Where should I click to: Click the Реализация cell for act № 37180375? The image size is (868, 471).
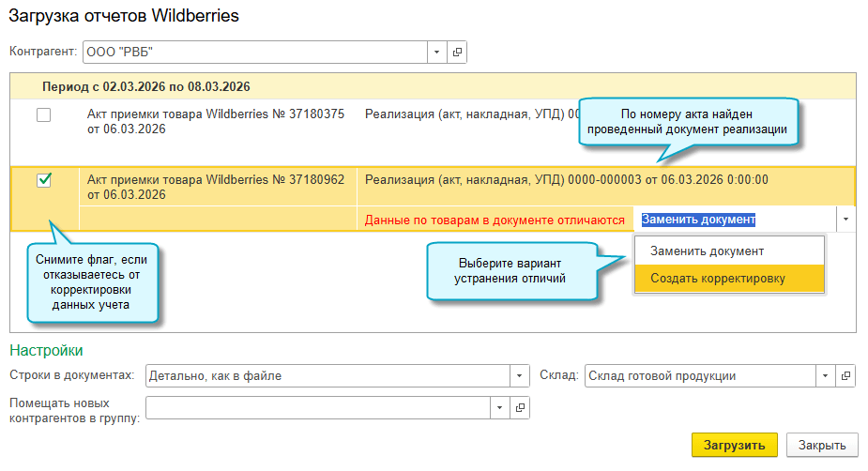click(472, 114)
